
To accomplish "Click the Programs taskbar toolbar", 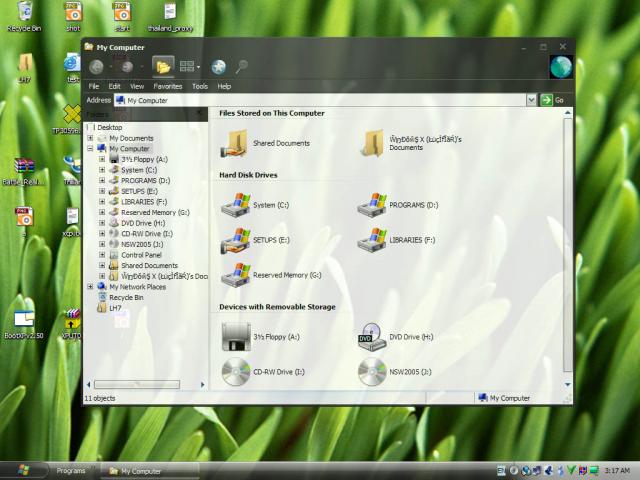I will [x=71, y=471].
